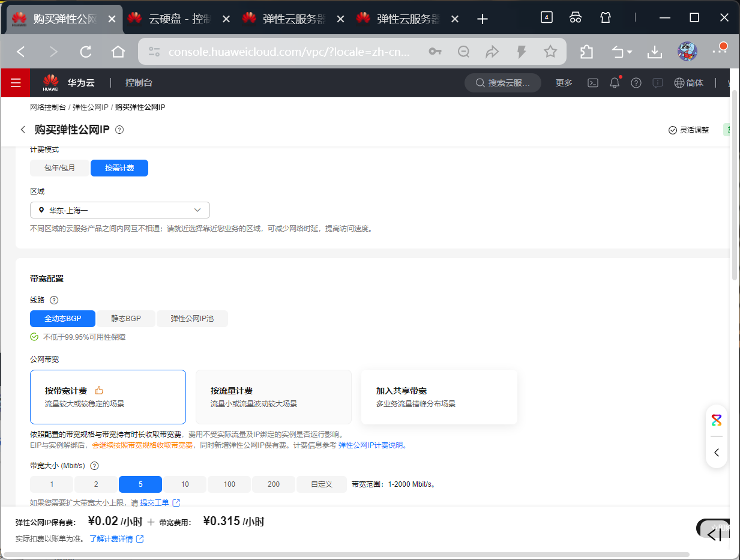Choose 加入共享带宽 card
The width and height of the screenshot is (740, 560).
pyautogui.click(x=439, y=397)
